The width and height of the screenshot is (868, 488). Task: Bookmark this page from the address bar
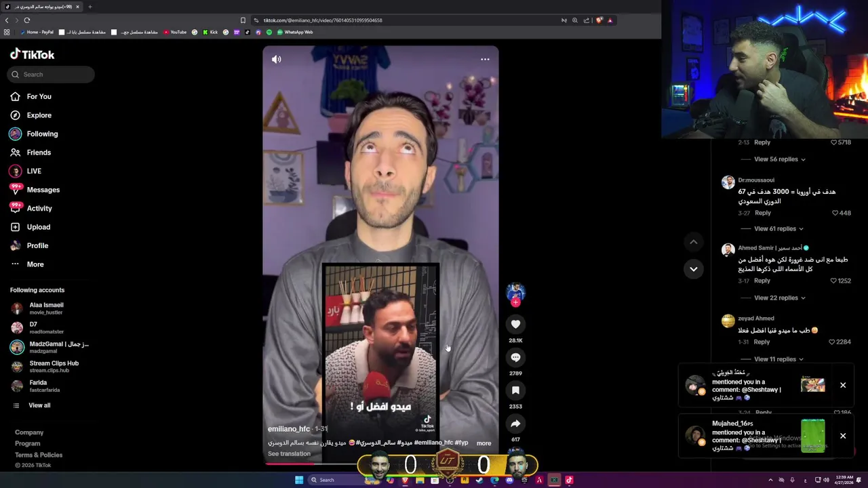coord(243,20)
